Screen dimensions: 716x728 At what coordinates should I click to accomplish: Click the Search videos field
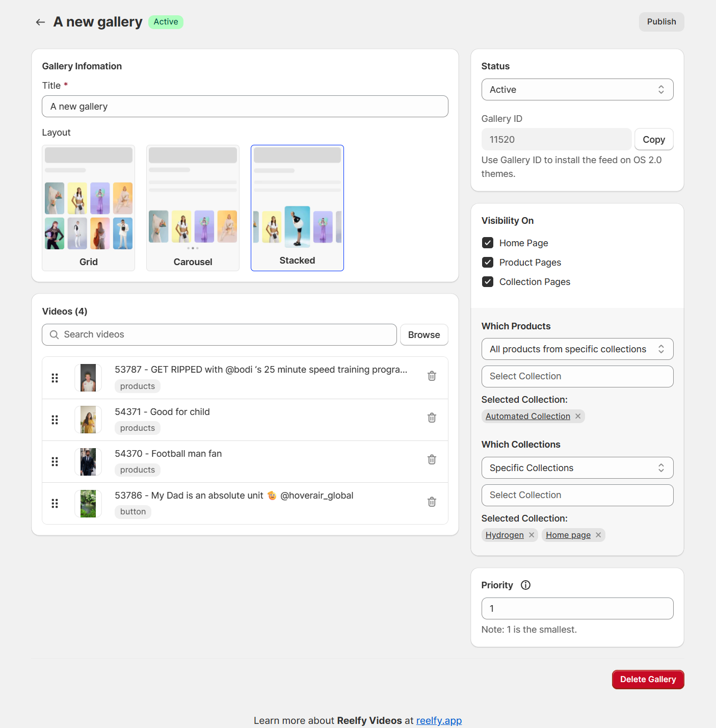coord(219,334)
